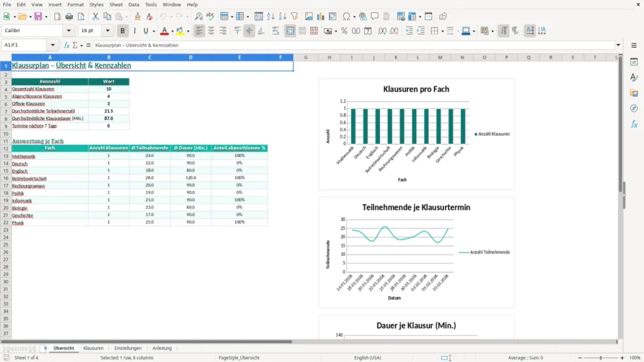Click the Cut scissors icon
644x362 pixels.
tap(96, 16)
